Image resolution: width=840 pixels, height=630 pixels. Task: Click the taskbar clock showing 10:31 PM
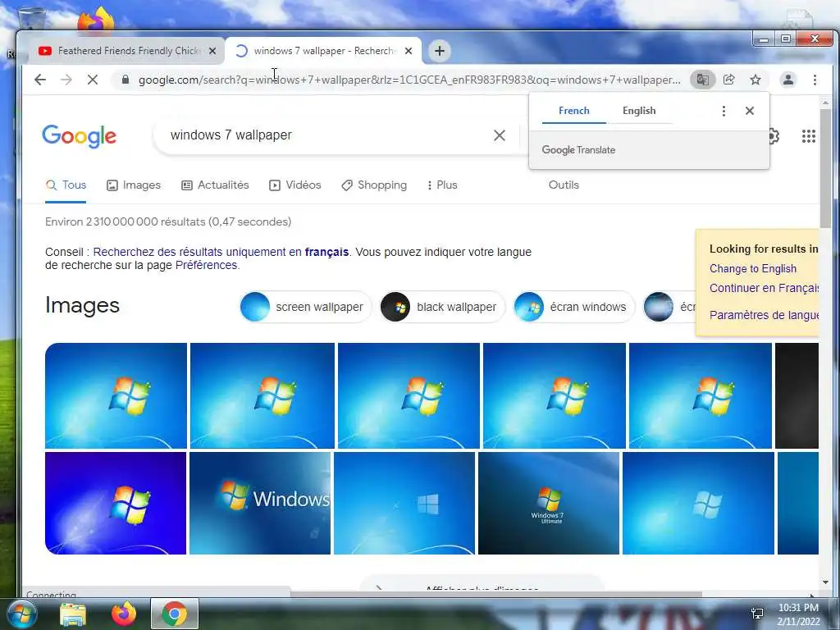click(798, 614)
